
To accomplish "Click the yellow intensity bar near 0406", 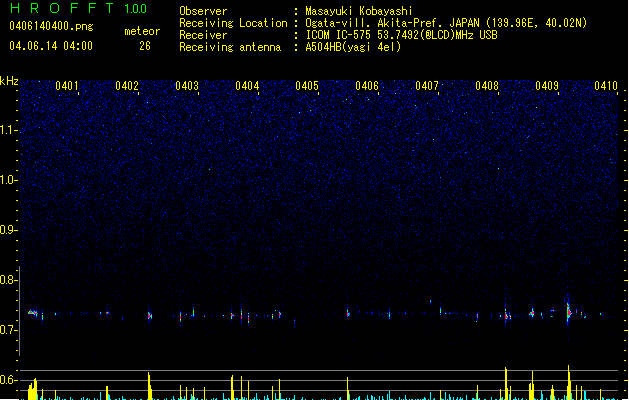I will pos(348,388).
